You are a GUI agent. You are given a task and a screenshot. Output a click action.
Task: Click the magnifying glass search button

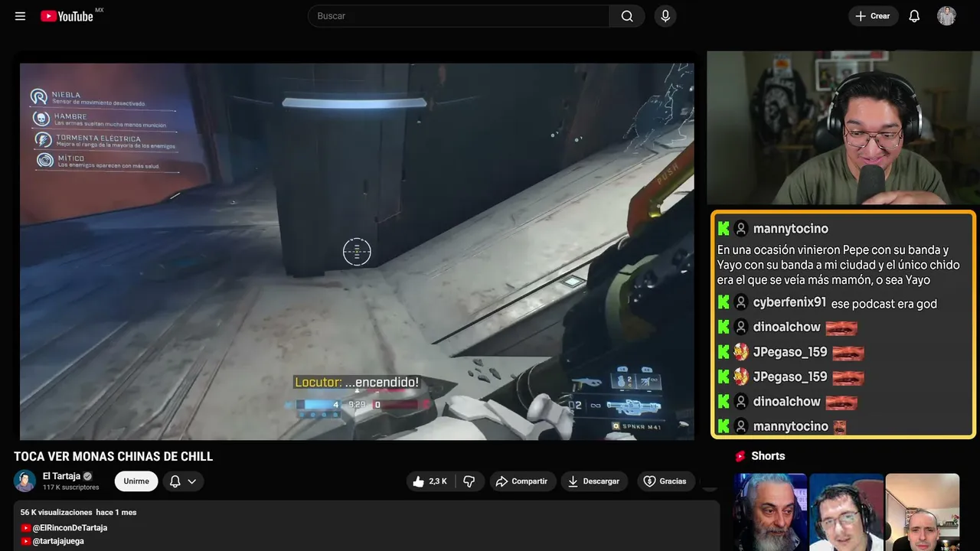[627, 16]
